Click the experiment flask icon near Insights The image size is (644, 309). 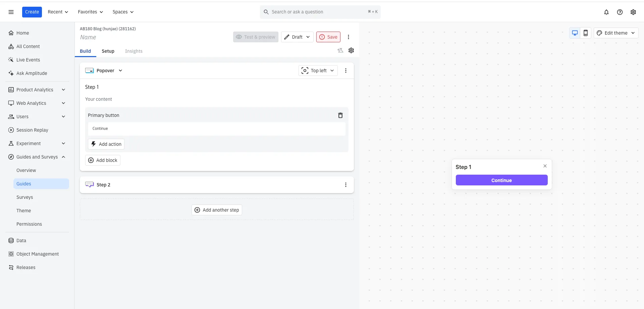(340, 50)
